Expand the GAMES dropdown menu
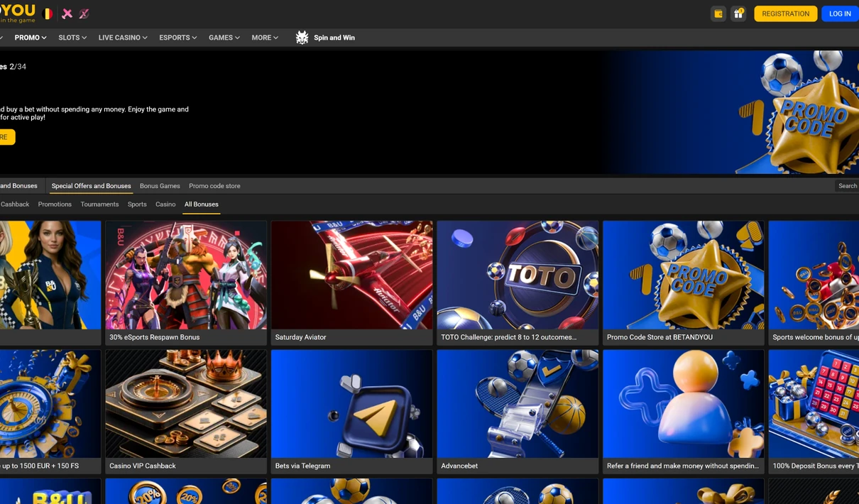This screenshot has height=504, width=859. tap(224, 38)
